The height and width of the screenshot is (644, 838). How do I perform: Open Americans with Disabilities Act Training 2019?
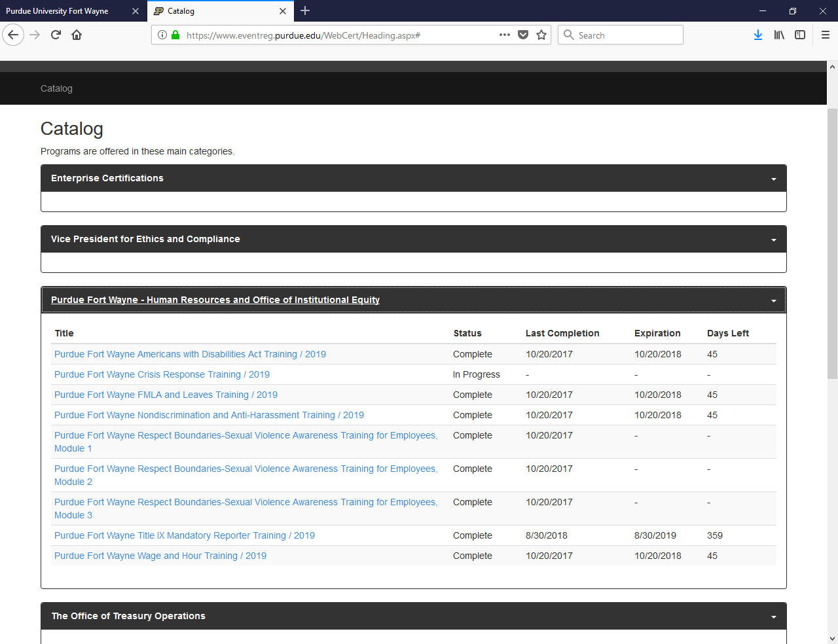point(190,354)
